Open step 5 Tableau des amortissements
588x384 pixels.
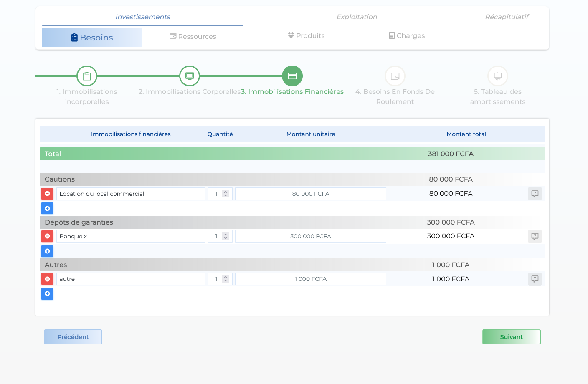tap(497, 76)
